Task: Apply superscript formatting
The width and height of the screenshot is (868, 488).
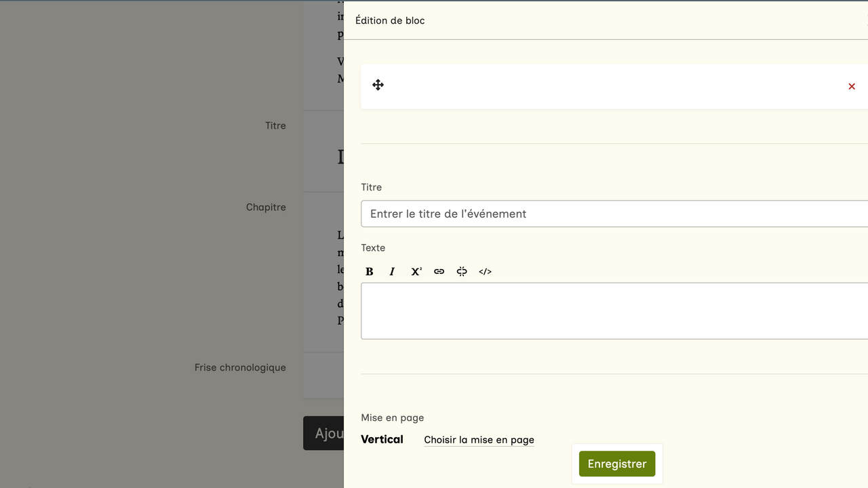Action: (x=416, y=272)
